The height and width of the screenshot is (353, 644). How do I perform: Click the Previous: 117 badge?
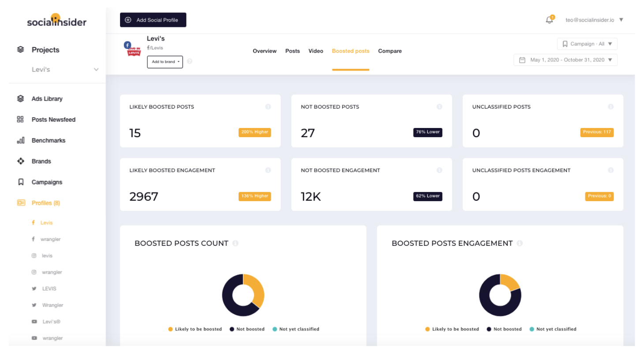pyautogui.click(x=597, y=132)
